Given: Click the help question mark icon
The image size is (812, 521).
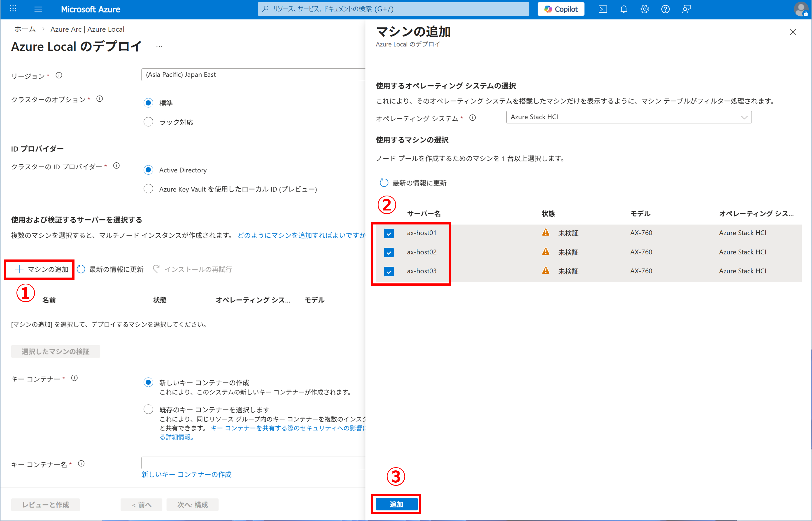Looking at the screenshot, I should pos(665,9).
